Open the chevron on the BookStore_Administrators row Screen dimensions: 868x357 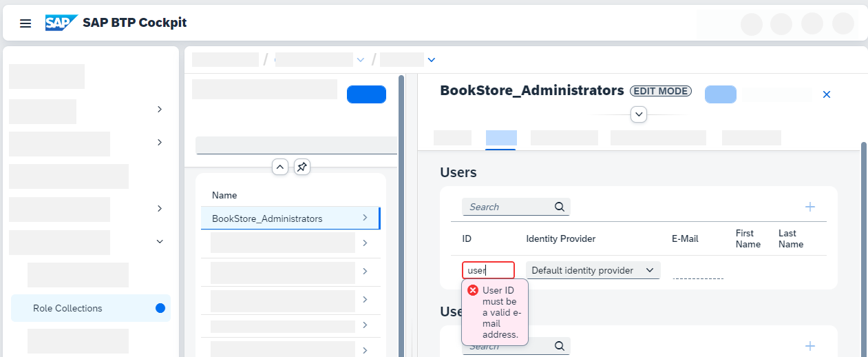click(365, 218)
